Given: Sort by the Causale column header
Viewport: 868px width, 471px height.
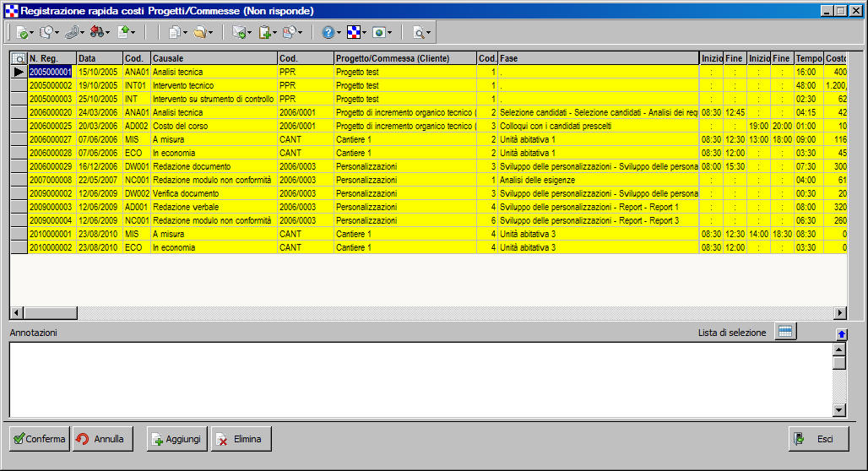Looking at the screenshot, I should point(214,58).
